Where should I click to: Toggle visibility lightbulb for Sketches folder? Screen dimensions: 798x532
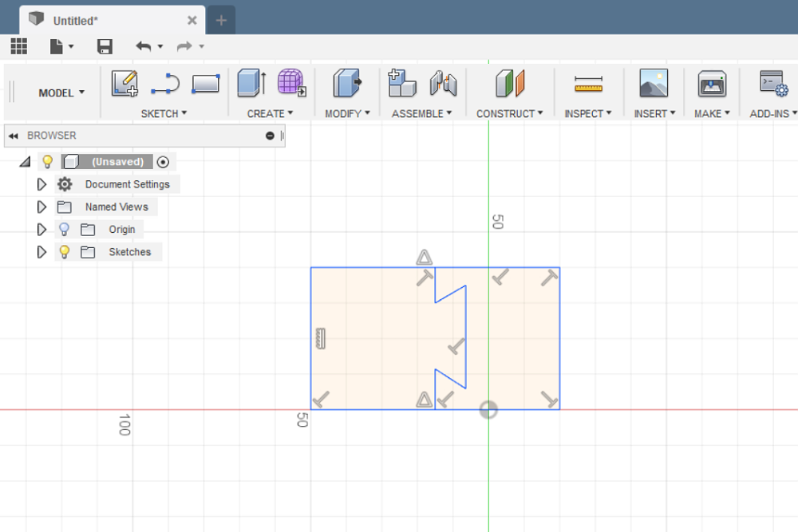(65, 252)
